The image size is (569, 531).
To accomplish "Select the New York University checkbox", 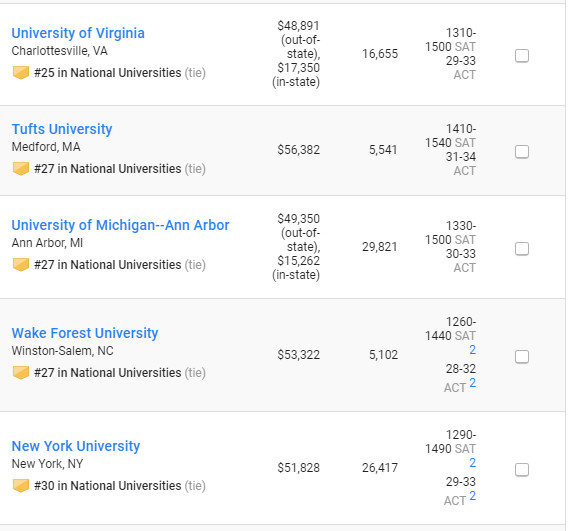I will tap(522, 470).
